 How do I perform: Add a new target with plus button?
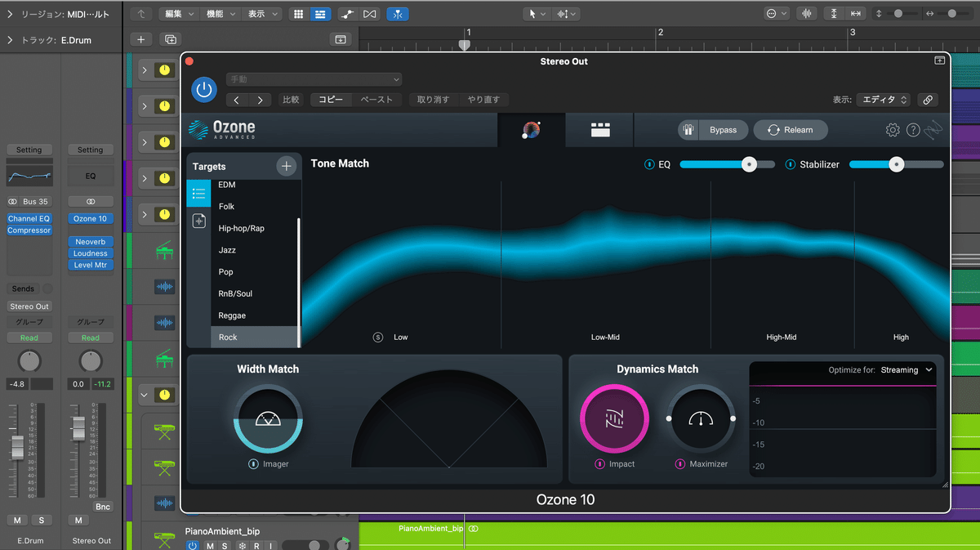click(286, 166)
